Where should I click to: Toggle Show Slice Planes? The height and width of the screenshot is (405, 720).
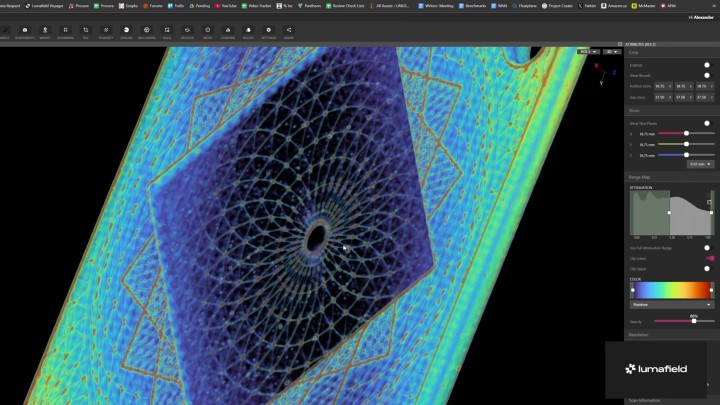(x=707, y=123)
